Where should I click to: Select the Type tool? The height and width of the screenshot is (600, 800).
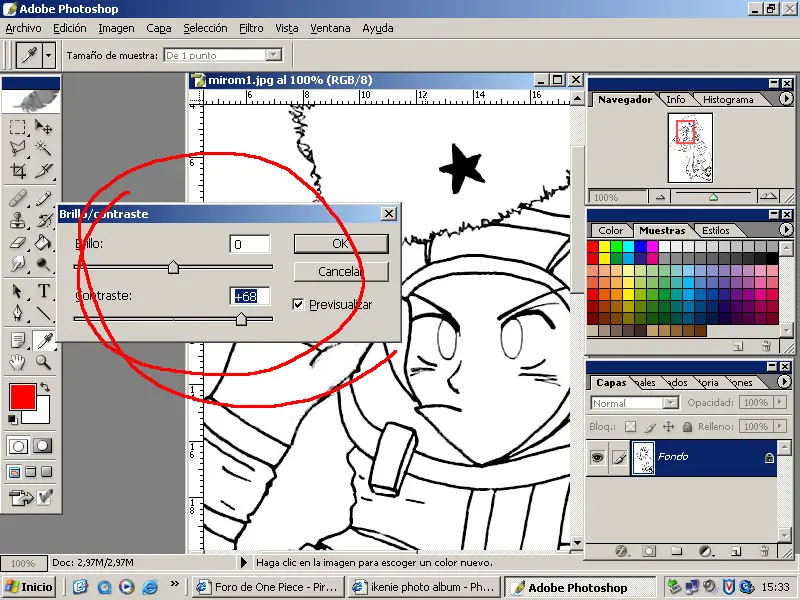43,291
